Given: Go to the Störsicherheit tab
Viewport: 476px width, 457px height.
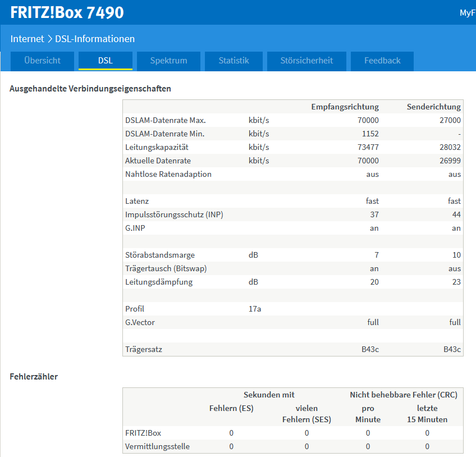Looking at the screenshot, I should [306, 61].
